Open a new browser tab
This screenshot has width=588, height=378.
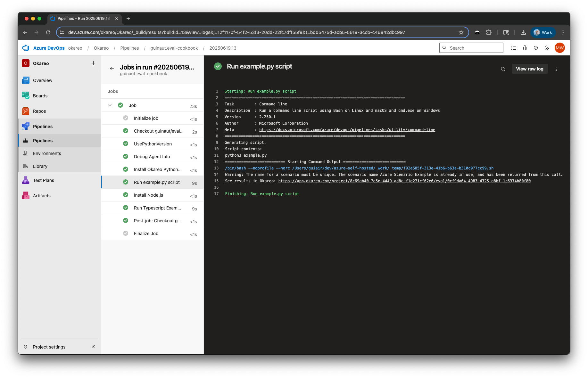point(128,19)
